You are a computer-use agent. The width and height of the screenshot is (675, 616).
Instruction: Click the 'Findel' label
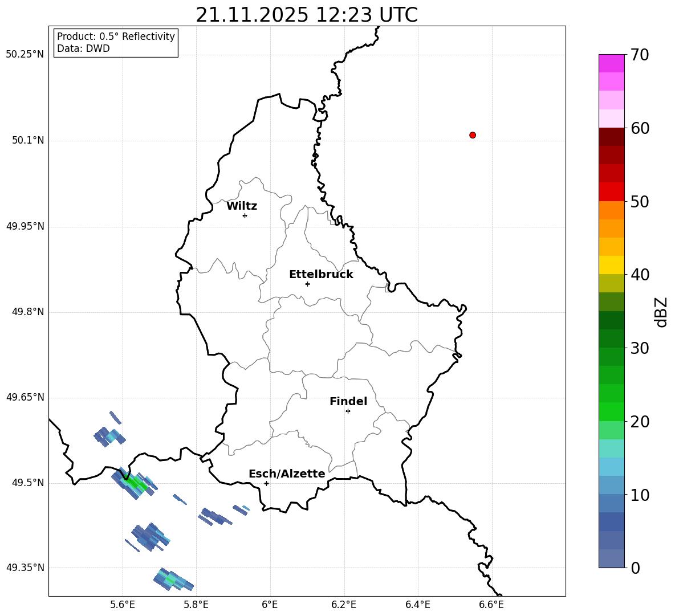(348, 401)
